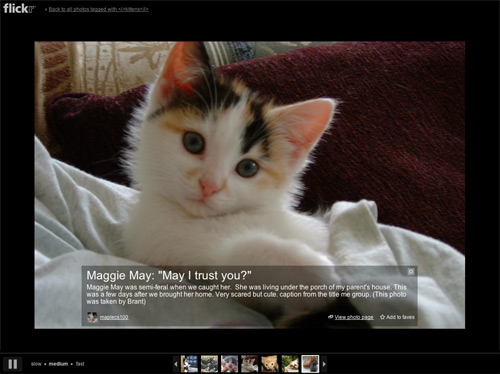The image size is (500, 374).
Task: Set slideshow speed to slow
Action: click(x=36, y=364)
